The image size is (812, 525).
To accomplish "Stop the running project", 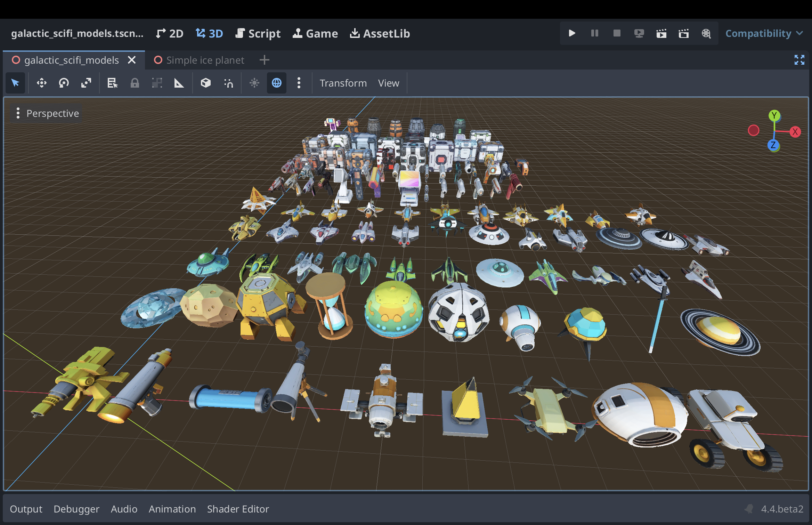I will pyautogui.click(x=617, y=33).
